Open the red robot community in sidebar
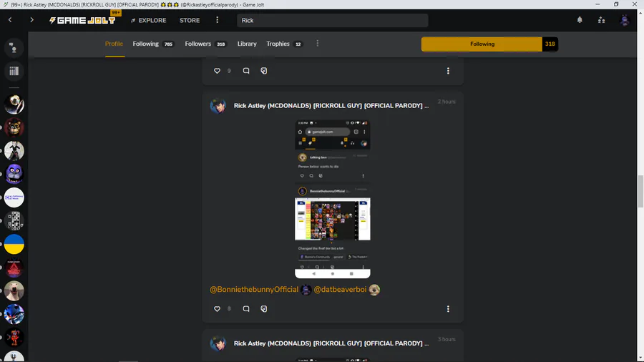Screen dimensions: 644x362 pyautogui.click(x=14, y=338)
